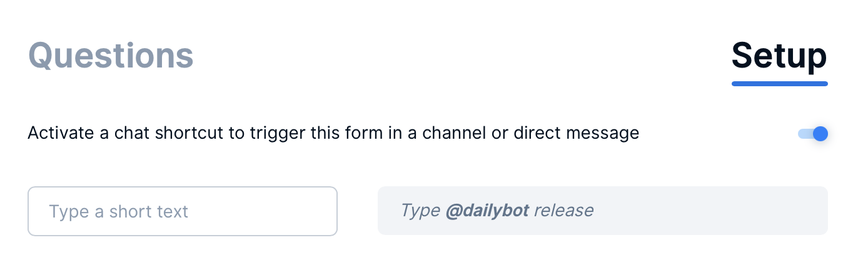Click the bold @dailybot mention text
868x275 pixels.
point(487,211)
